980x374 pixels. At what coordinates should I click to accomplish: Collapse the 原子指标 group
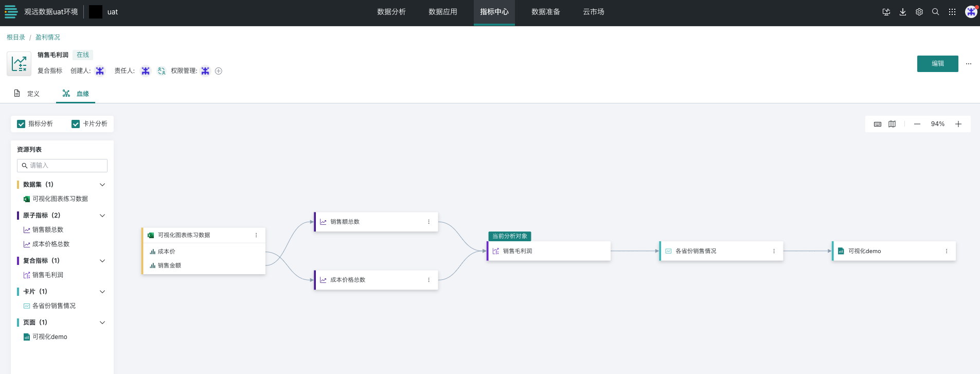point(102,216)
